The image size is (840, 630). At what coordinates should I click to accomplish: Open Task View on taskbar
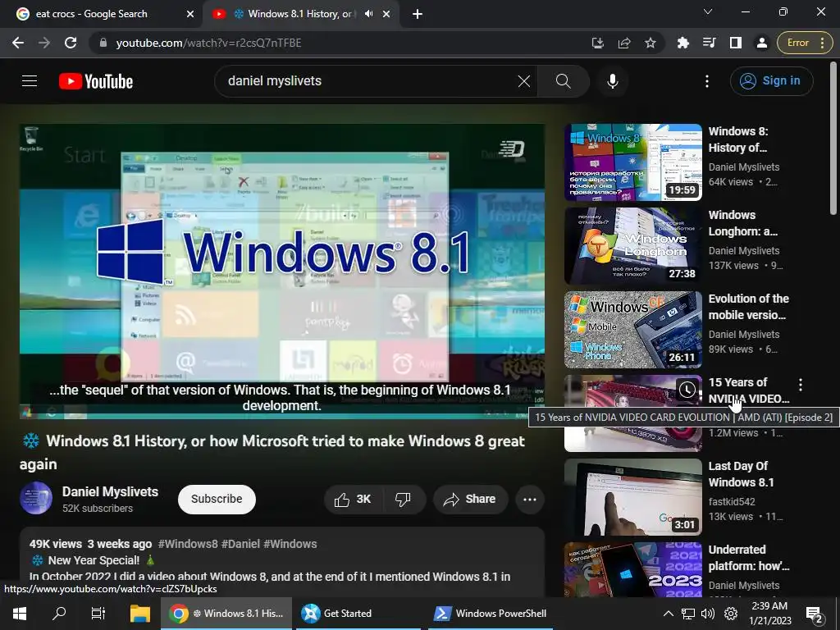pyautogui.click(x=98, y=614)
